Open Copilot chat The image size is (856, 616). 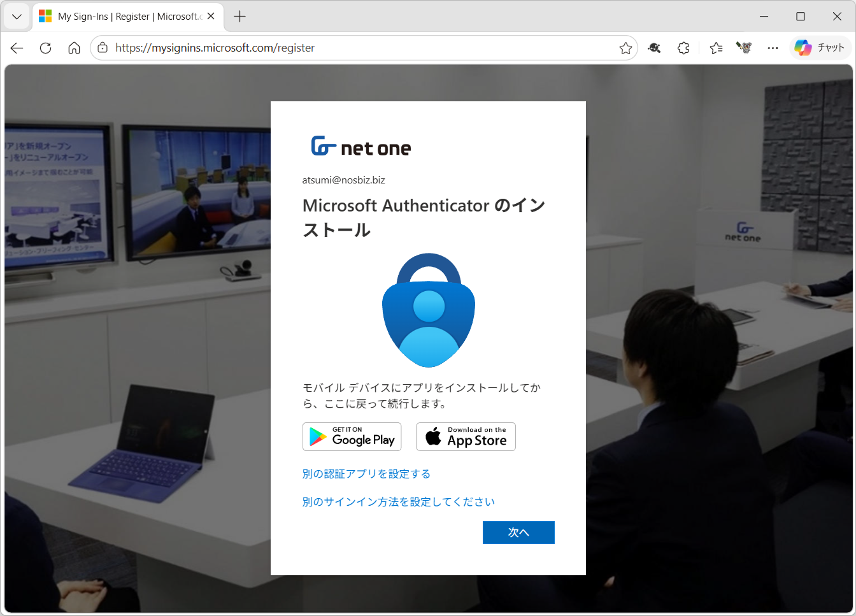coord(820,48)
